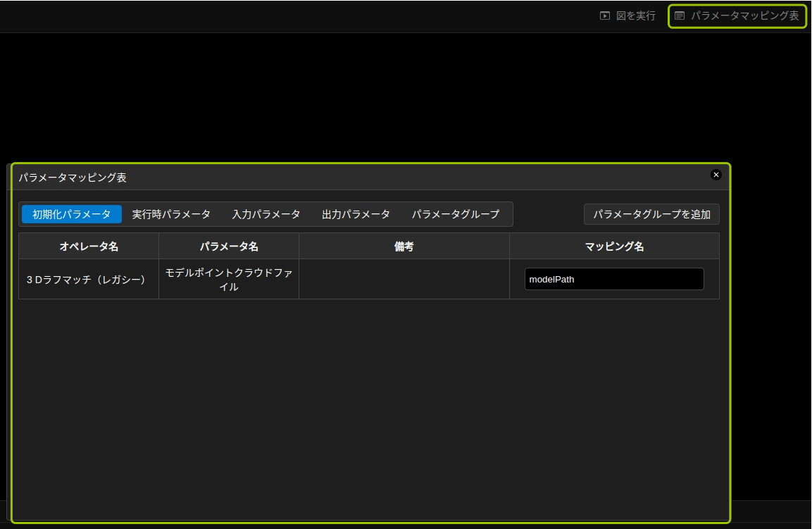
Task: Select the 初期化パラメータ tab
Action: point(71,214)
